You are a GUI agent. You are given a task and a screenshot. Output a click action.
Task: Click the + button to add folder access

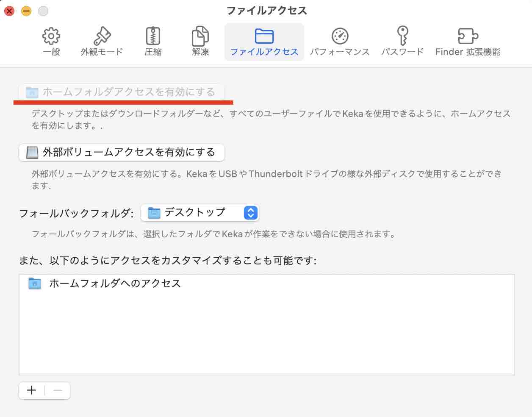point(31,390)
